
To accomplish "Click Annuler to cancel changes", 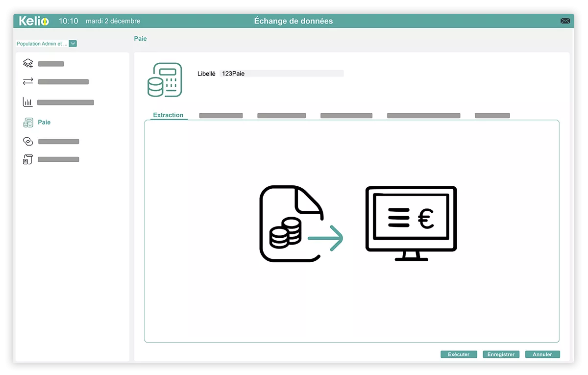I will 542,354.
